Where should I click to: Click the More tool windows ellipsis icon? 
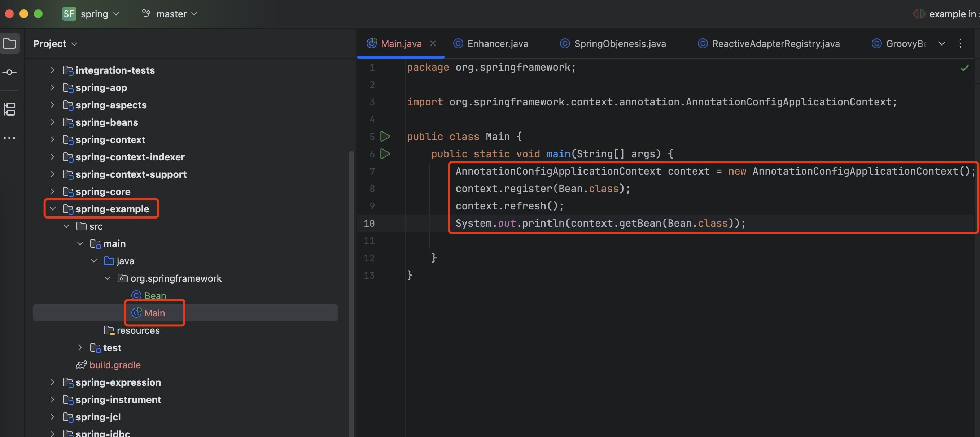(x=9, y=138)
